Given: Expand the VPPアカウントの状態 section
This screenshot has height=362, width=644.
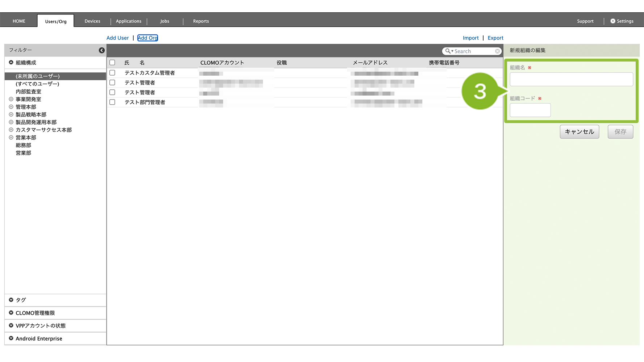Looking at the screenshot, I should point(11,325).
